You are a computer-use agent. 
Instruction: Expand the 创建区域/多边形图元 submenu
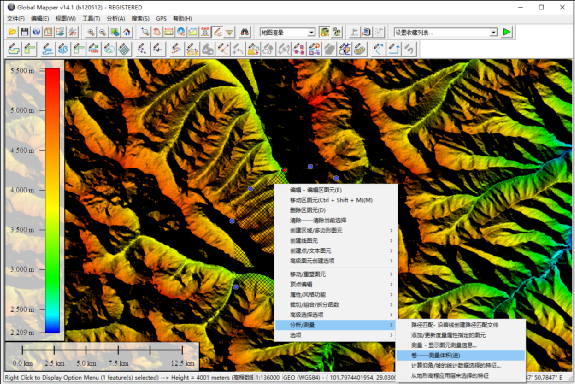[x=336, y=230]
